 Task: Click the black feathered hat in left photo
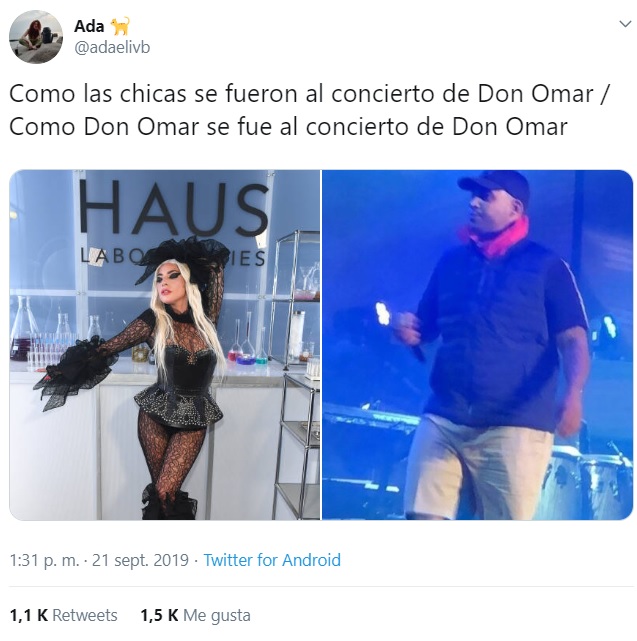point(182,258)
